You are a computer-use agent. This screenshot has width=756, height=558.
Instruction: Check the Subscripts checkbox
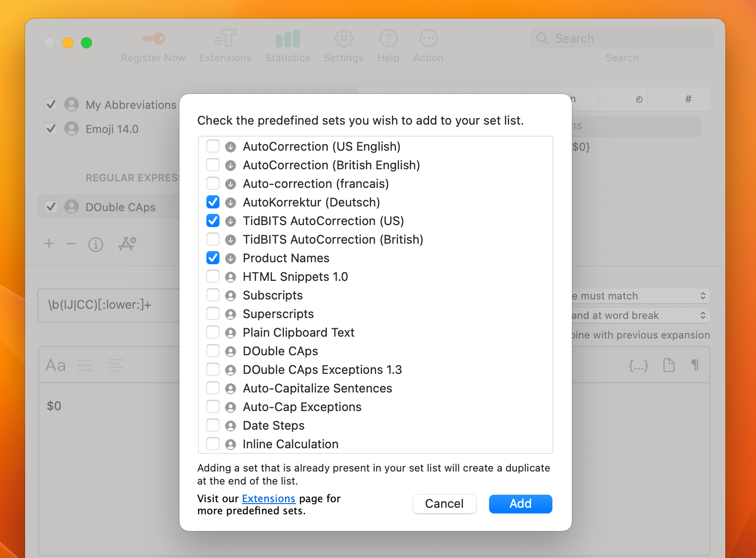[213, 295]
